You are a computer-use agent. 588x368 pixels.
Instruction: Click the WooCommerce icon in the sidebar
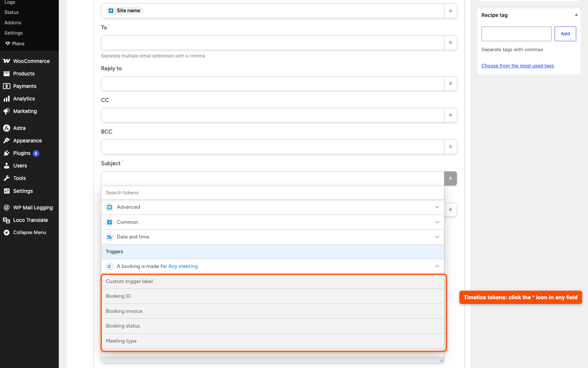click(7, 61)
